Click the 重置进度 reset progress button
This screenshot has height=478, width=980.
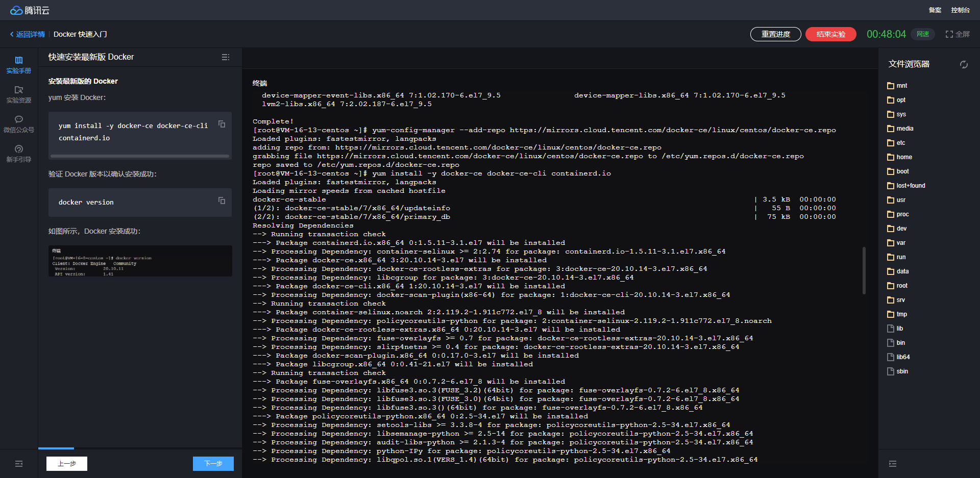[x=776, y=34]
